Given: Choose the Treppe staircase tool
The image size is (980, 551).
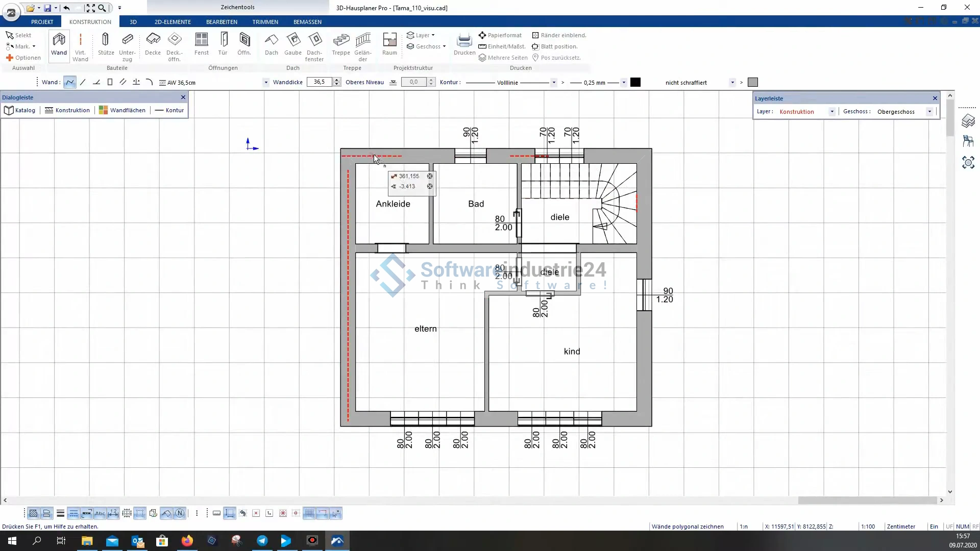Looking at the screenshot, I should [341, 44].
